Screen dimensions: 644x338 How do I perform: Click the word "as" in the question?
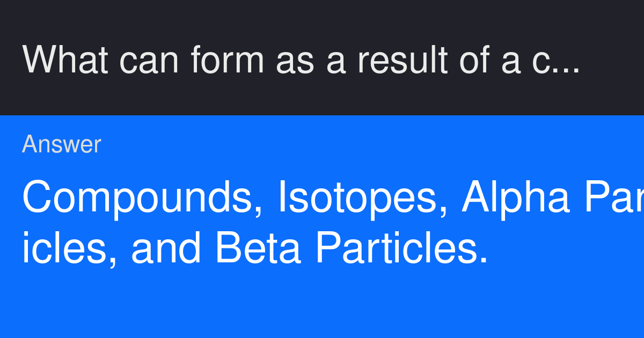pos(294,59)
